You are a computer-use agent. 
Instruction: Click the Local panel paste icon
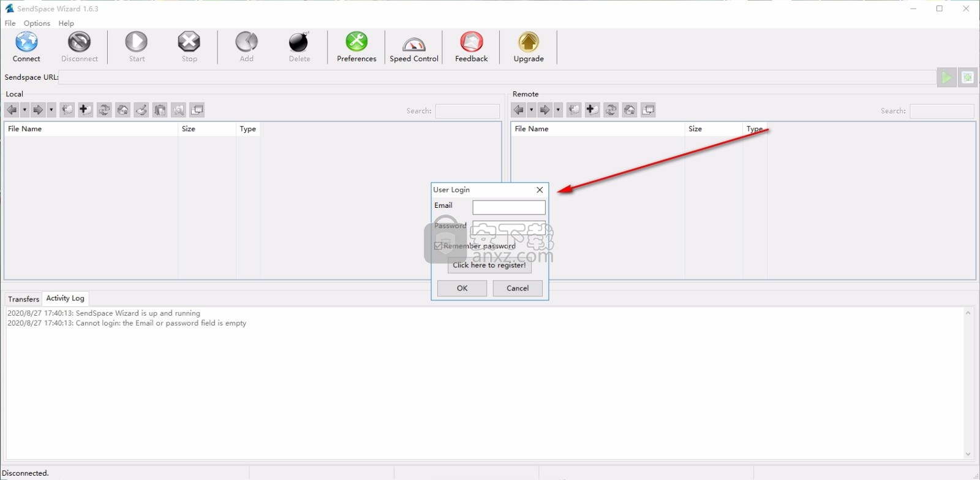[x=160, y=110]
